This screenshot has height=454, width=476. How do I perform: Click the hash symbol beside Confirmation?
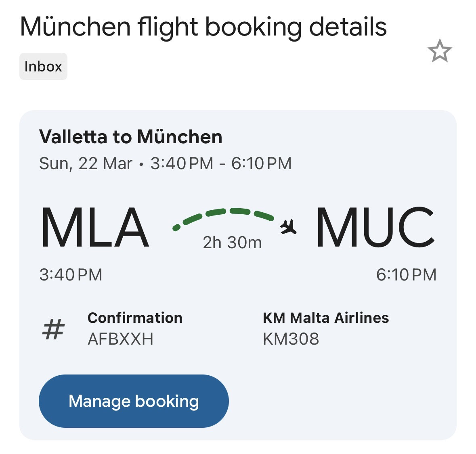pyautogui.click(x=53, y=329)
